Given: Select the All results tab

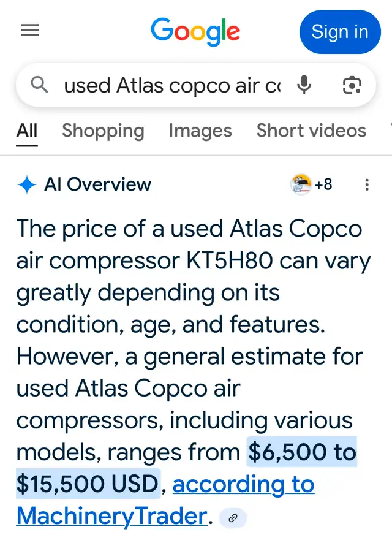Looking at the screenshot, I should click(26, 131).
